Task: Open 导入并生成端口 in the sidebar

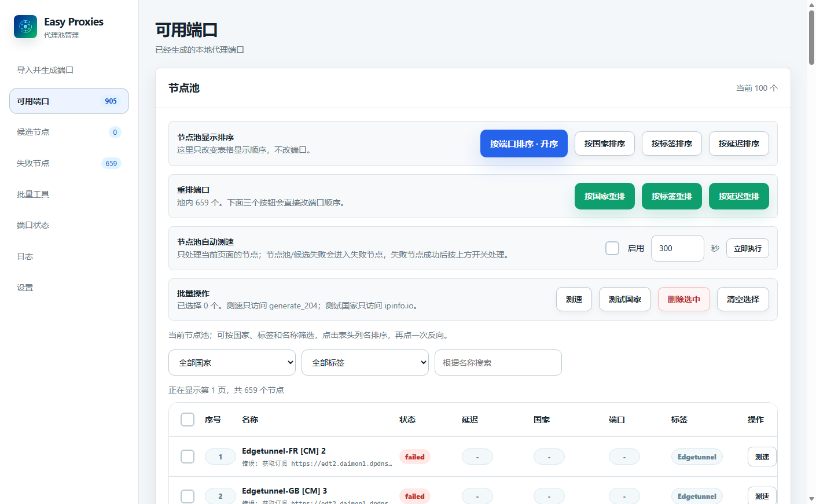Action: click(x=69, y=70)
